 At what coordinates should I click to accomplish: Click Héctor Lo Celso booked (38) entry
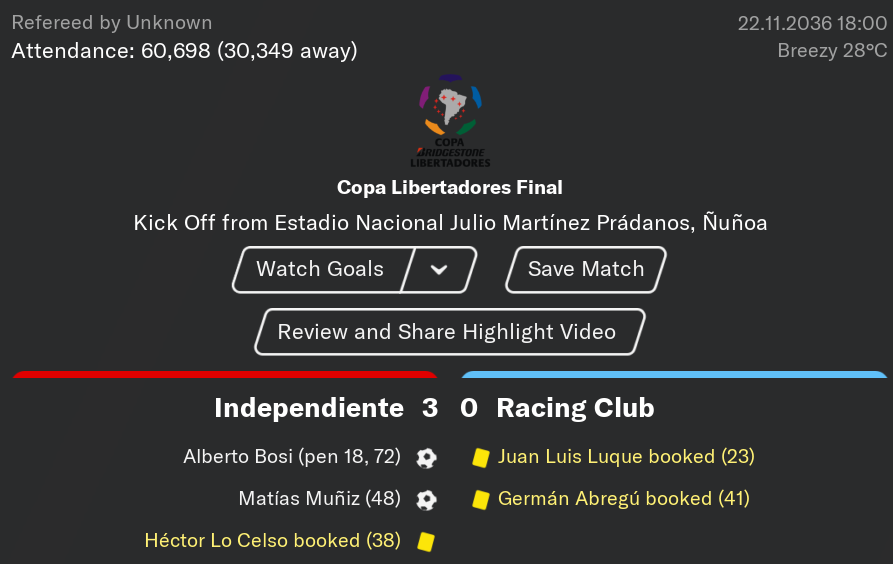[273, 541]
